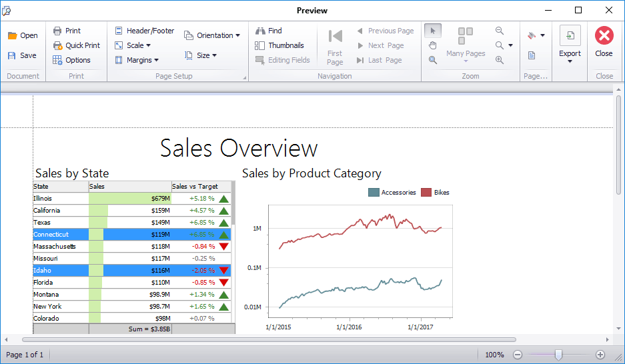Select the pointer tool in Zoom group
Screen dimensions: 625x364
pyautogui.click(x=433, y=31)
